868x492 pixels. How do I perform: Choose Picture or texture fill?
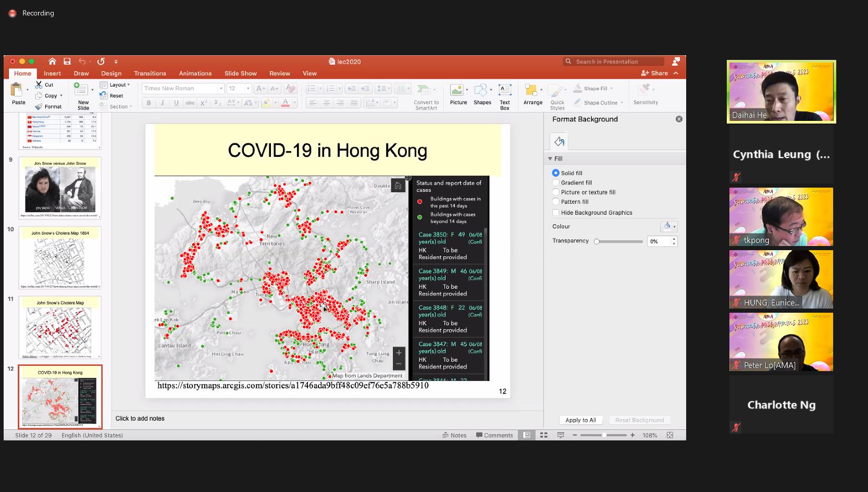(x=556, y=192)
